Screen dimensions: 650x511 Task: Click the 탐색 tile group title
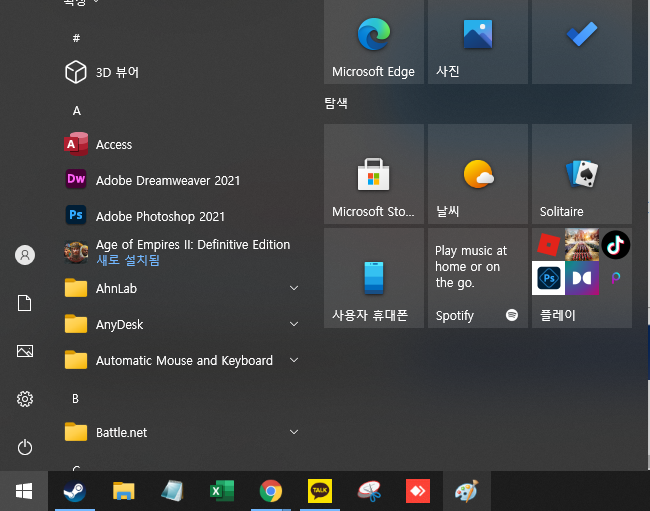pos(336,103)
